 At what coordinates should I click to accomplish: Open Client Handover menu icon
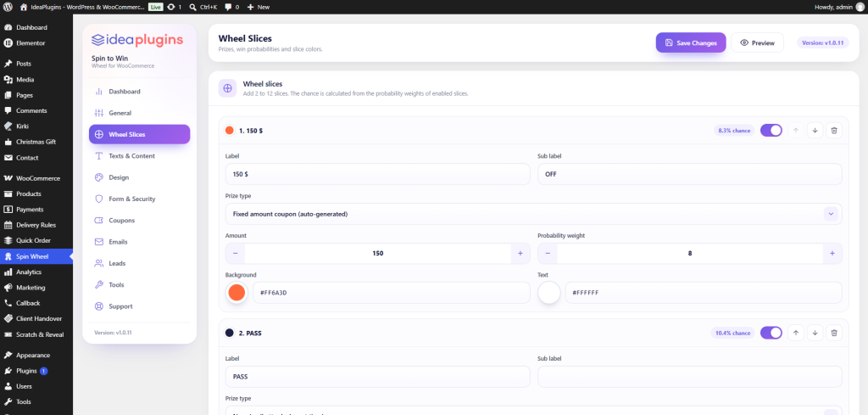point(8,318)
